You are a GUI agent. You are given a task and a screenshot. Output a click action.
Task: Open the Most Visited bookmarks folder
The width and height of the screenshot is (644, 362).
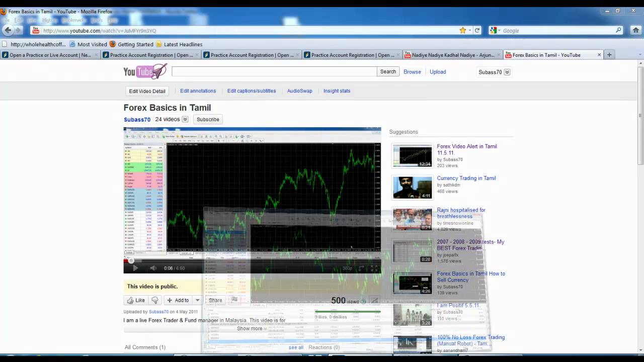click(88, 44)
